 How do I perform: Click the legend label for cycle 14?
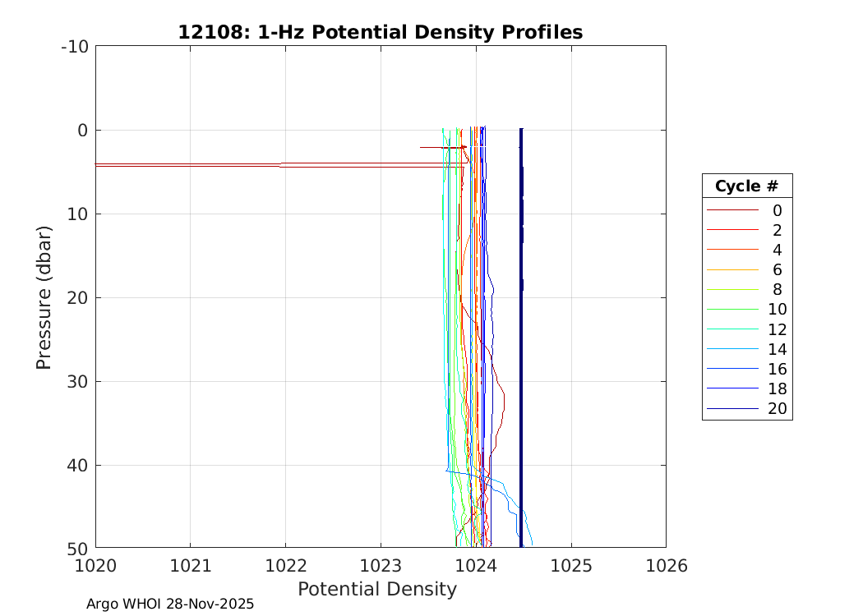pyautogui.click(x=777, y=349)
